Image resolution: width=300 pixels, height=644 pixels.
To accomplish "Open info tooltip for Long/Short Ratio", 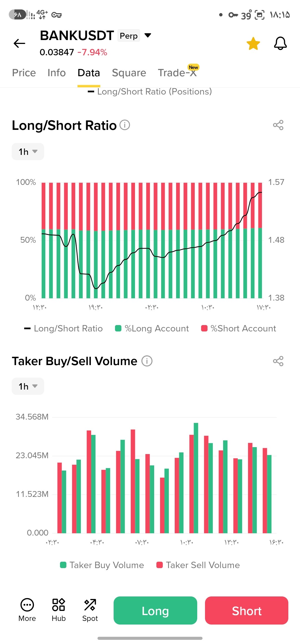I will (x=125, y=125).
